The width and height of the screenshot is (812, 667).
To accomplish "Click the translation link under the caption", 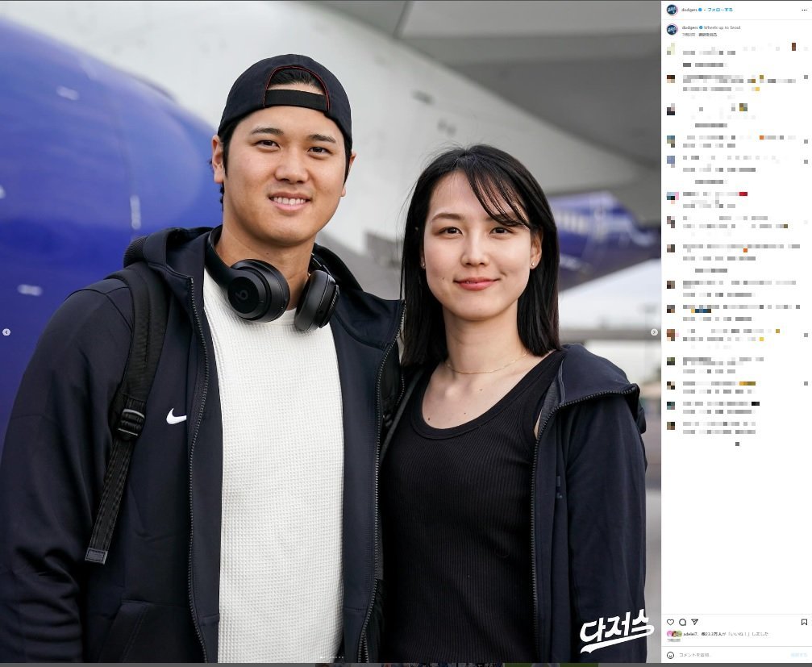I will coord(707,35).
